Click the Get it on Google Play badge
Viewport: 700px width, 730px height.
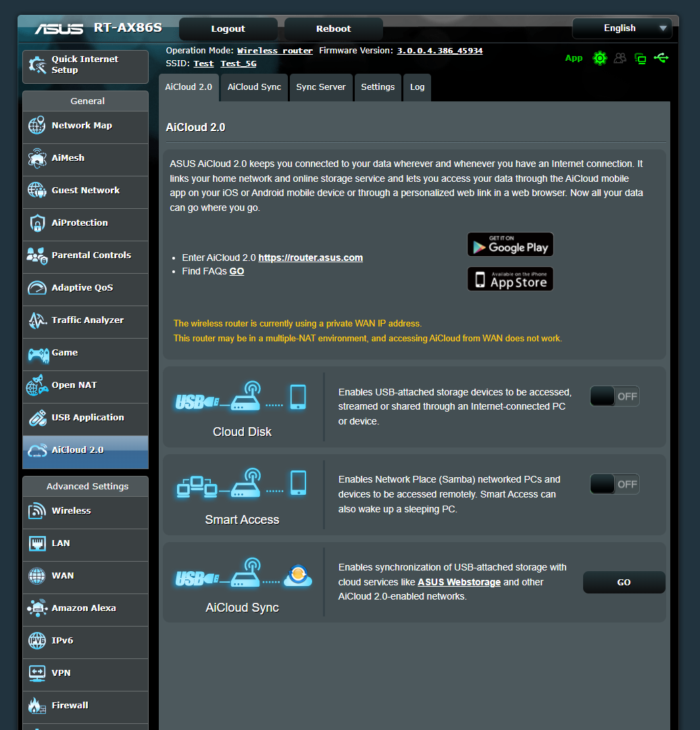(x=510, y=245)
